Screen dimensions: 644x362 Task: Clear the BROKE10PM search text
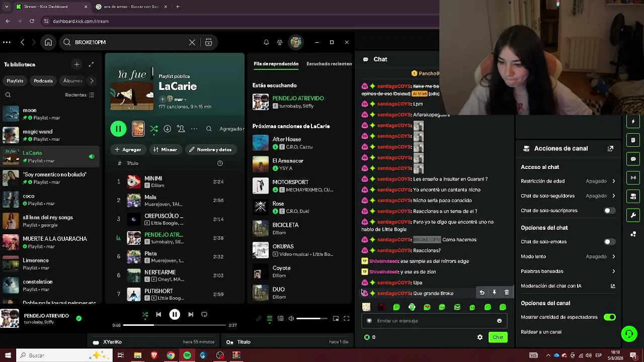click(x=192, y=42)
